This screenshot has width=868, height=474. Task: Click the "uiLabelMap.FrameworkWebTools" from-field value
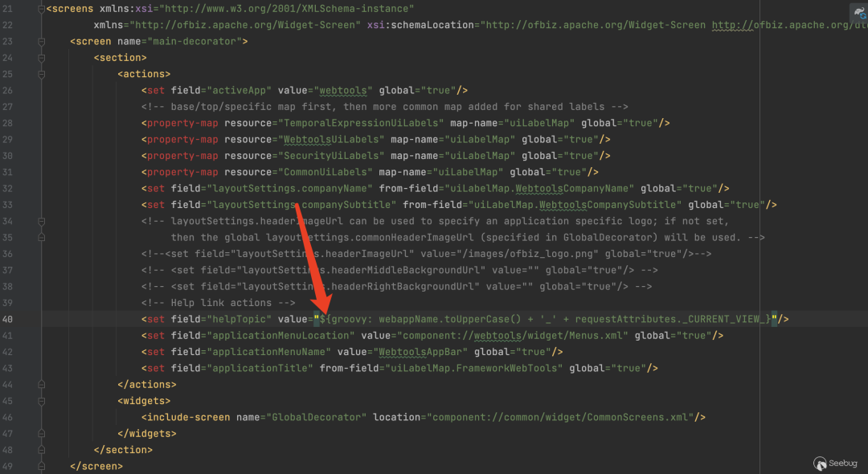point(474,369)
